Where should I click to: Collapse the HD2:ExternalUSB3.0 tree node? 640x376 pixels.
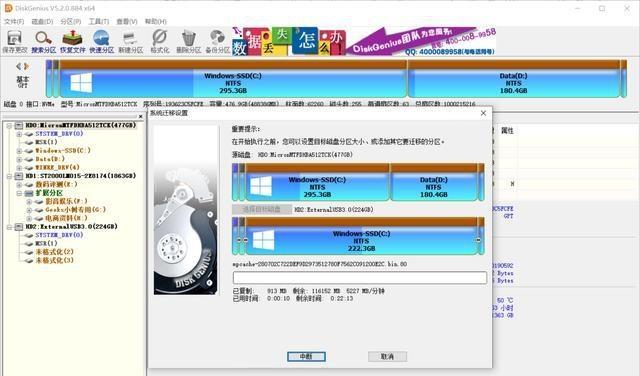[9, 227]
